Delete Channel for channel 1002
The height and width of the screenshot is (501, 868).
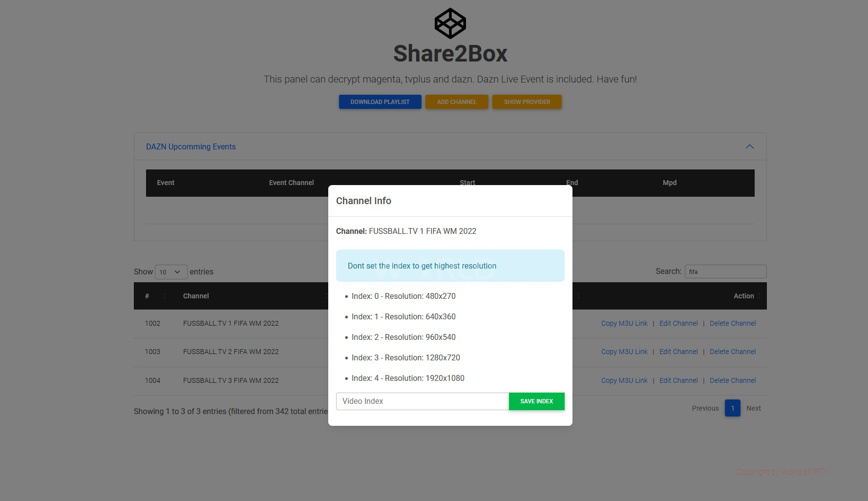coord(732,323)
